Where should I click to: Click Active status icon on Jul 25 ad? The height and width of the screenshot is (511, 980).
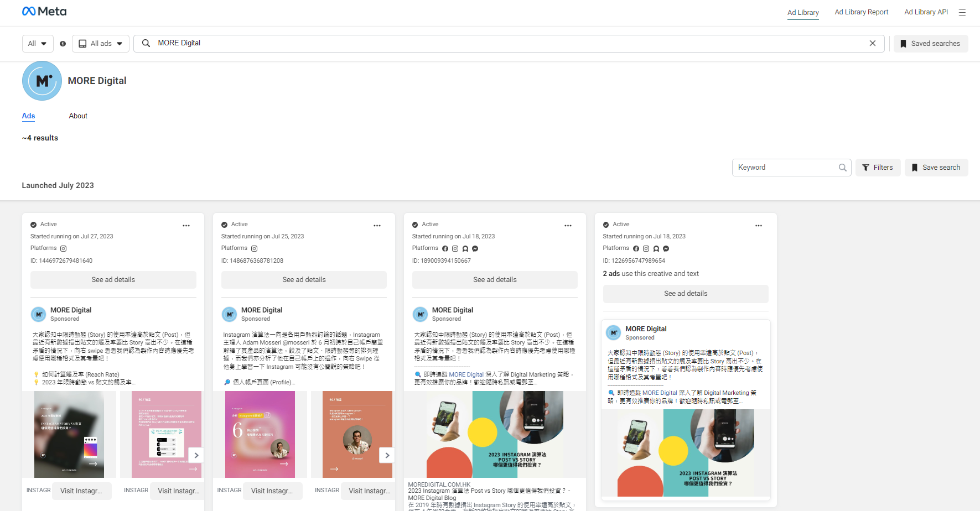225,225
